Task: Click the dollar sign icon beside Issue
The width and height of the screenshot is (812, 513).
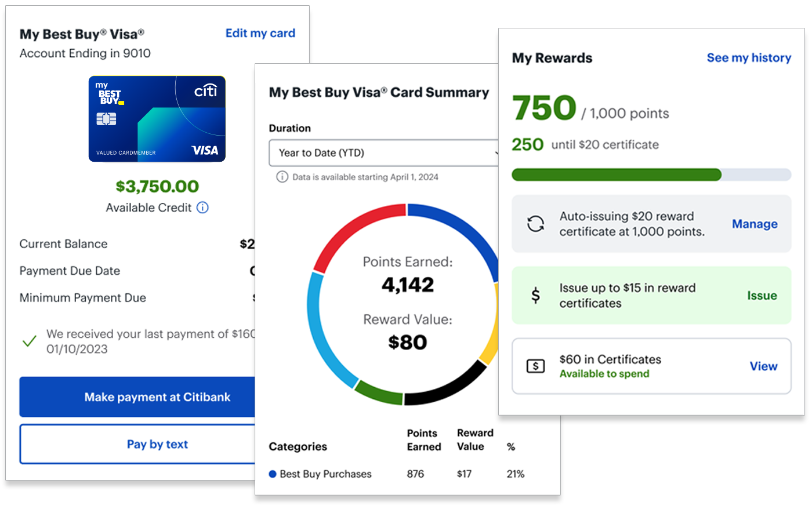Action: (x=535, y=296)
